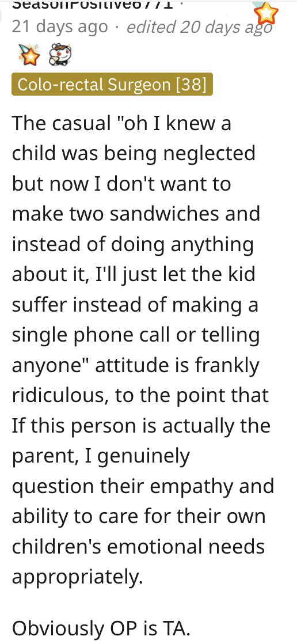This screenshot has height=644, width=297.
Task: Click the large star award icon at top right
Action: coord(266,14)
